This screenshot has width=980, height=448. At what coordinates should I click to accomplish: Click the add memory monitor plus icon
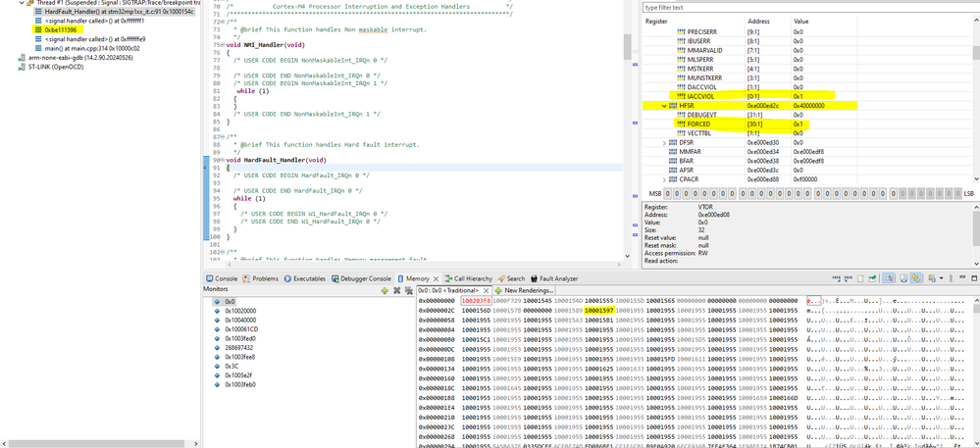pos(384,291)
